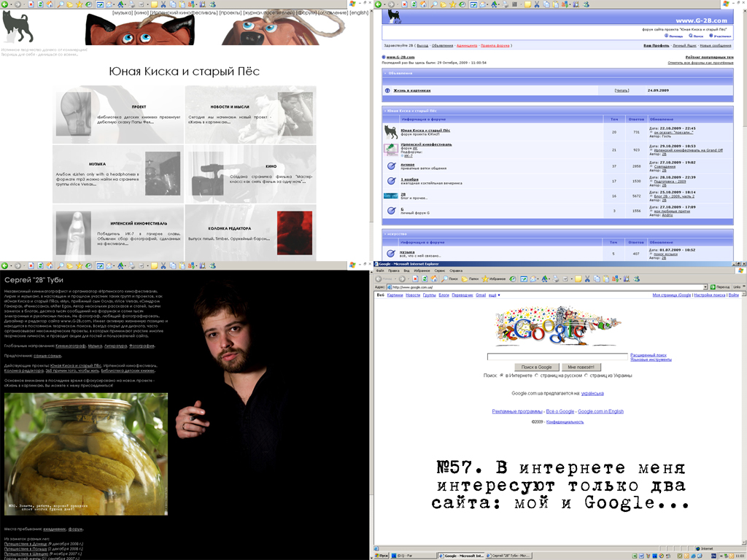Select the 'страниц из Украины' radio button
The width and height of the screenshot is (747, 560).
586,376
